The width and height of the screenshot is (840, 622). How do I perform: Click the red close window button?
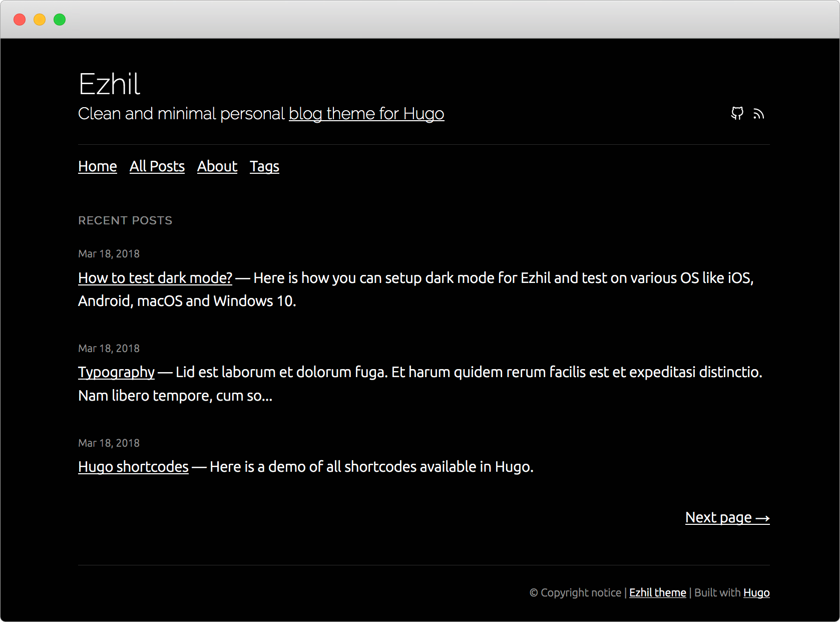pos(20,20)
